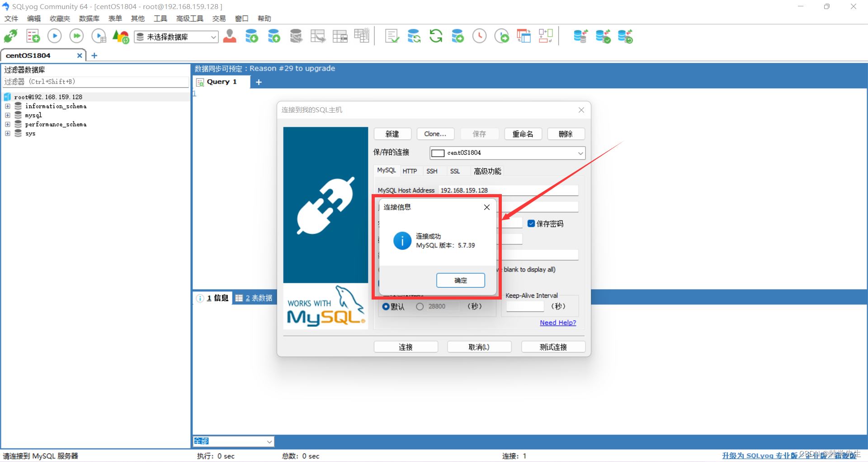This screenshot has height=462, width=868.
Task: Click the Clone... button
Action: [x=435, y=134]
